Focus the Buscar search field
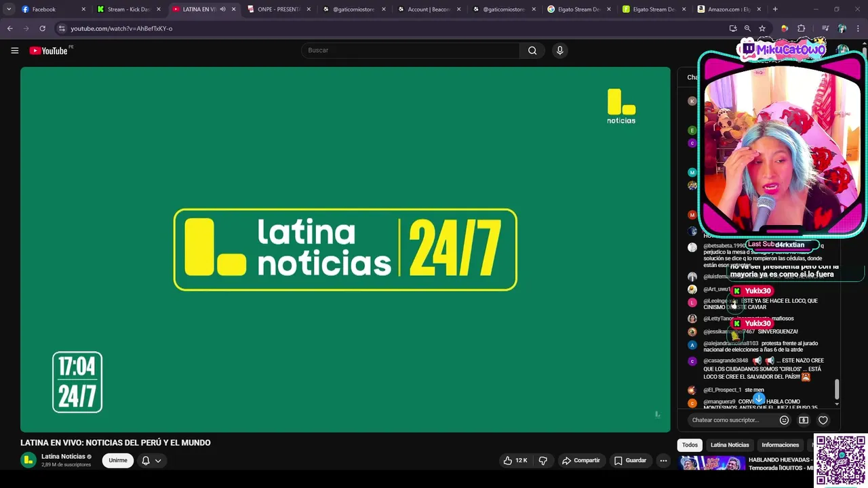868x488 pixels. pyautogui.click(x=410, y=50)
